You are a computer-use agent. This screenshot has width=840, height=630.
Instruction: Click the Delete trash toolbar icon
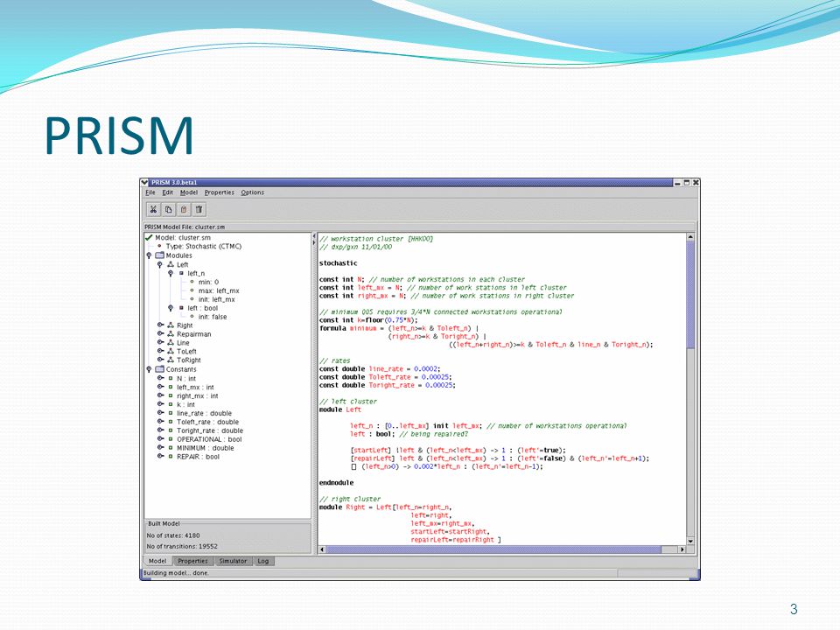[199, 209]
